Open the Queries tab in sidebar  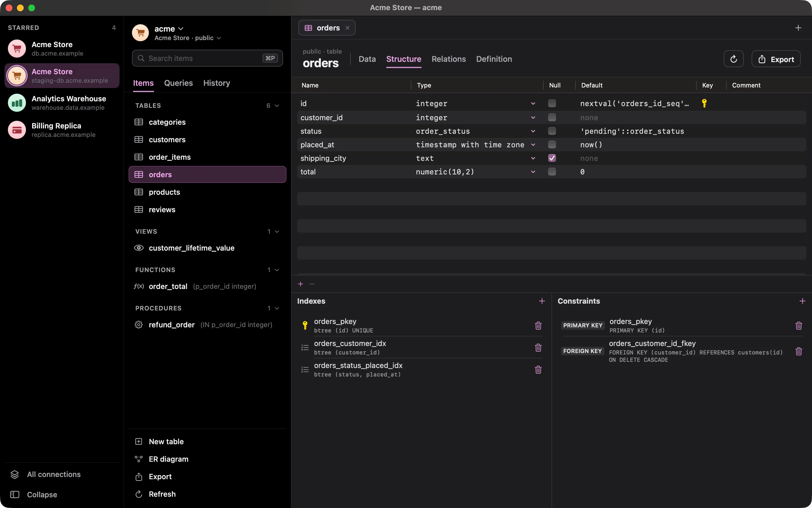[178, 83]
